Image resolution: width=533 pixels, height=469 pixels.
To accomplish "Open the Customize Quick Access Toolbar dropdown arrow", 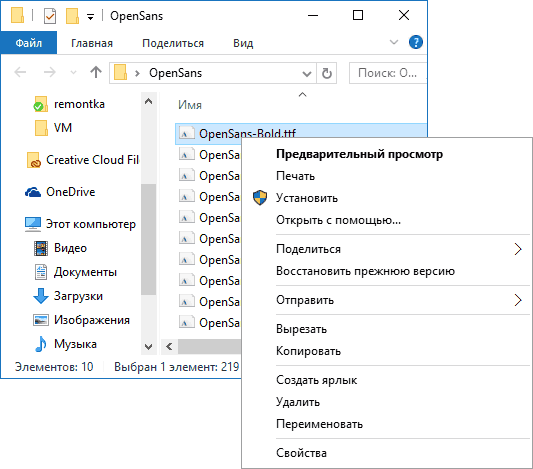I will (x=90, y=17).
